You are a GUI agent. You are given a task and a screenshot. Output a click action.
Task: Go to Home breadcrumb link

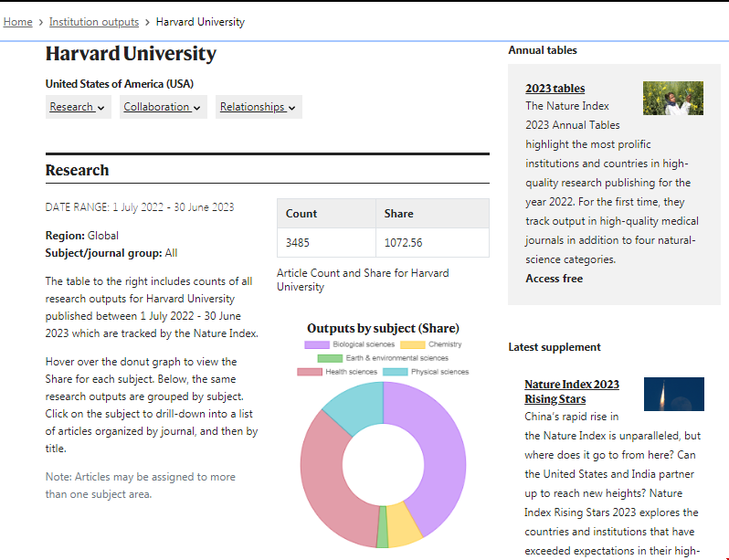pos(18,22)
